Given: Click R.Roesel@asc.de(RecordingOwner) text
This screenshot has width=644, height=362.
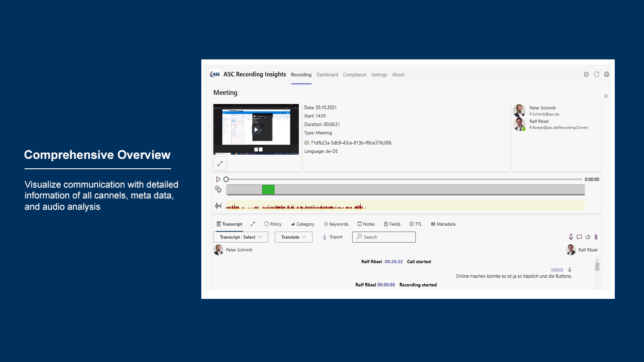Looking at the screenshot, I should 558,128.
